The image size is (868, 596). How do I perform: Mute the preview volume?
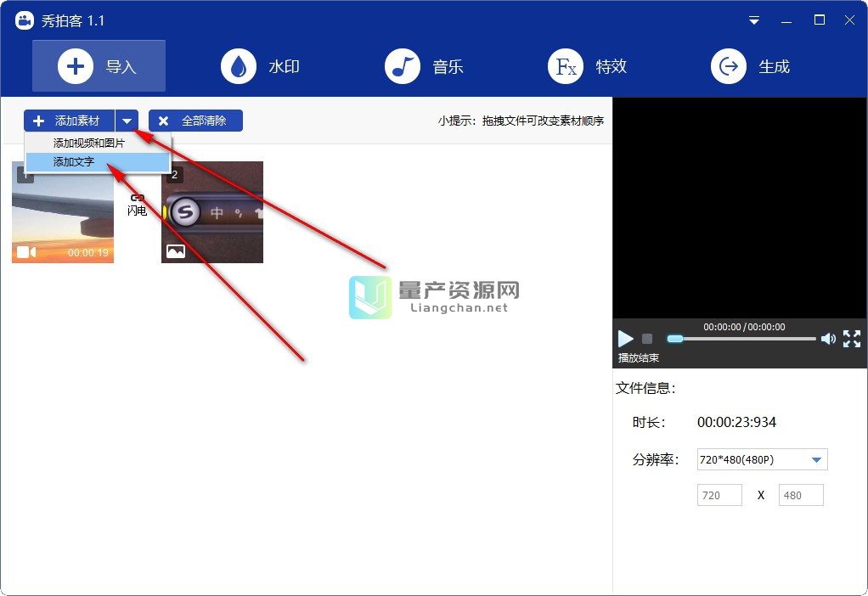pos(828,338)
